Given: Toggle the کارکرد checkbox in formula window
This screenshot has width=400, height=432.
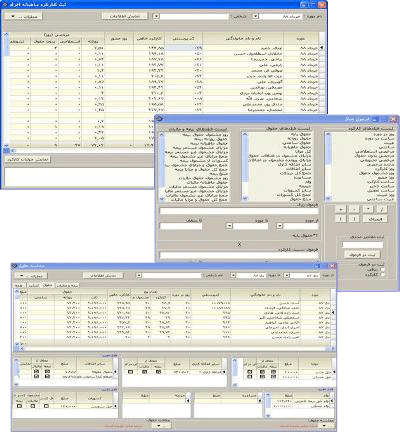Looking at the screenshot, I should (x=382, y=274).
